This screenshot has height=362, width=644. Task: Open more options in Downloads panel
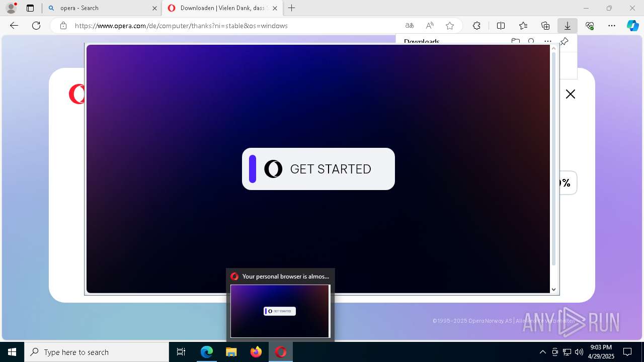[x=547, y=41]
